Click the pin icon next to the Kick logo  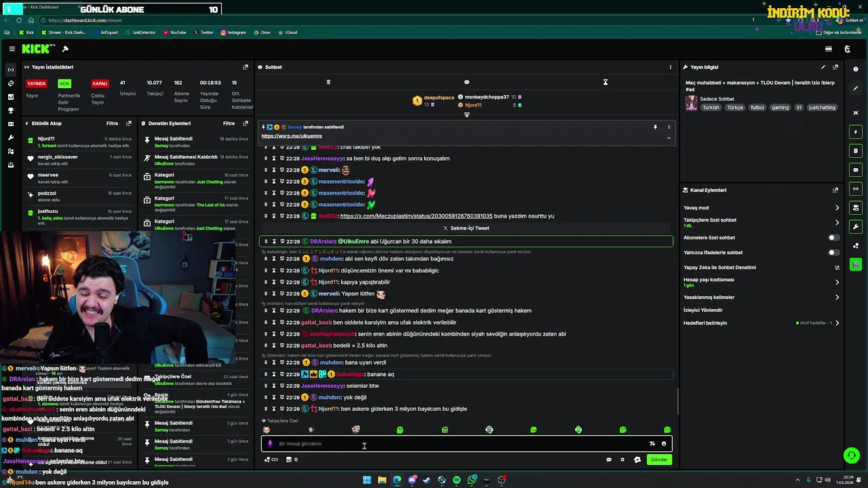[x=65, y=49]
